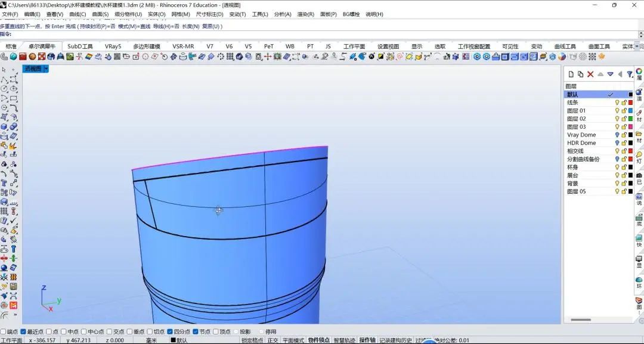644x344 pixels.
Task: Select the pointer selection tool in the left sidebar
Action: coord(4,69)
